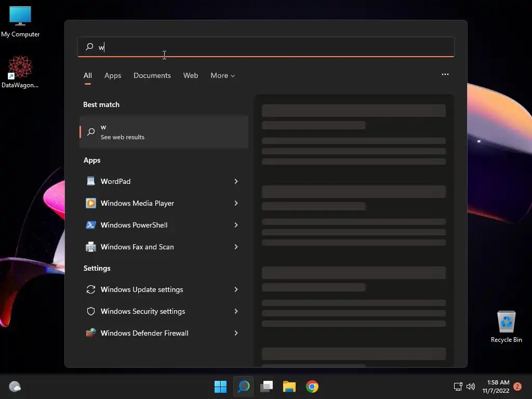The width and height of the screenshot is (532, 399).
Task: Click the volume speaker icon in the tray
Action: (x=471, y=387)
